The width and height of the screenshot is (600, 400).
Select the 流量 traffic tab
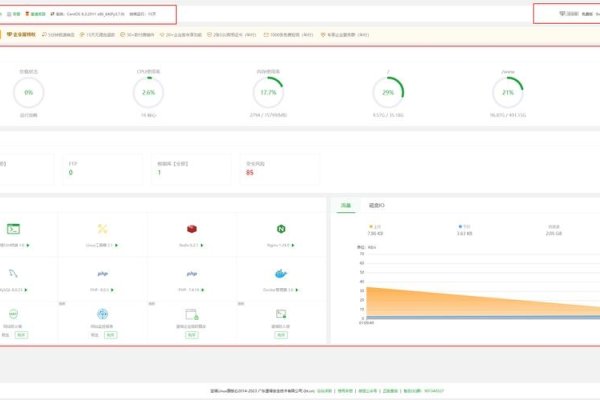[x=346, y=204]
